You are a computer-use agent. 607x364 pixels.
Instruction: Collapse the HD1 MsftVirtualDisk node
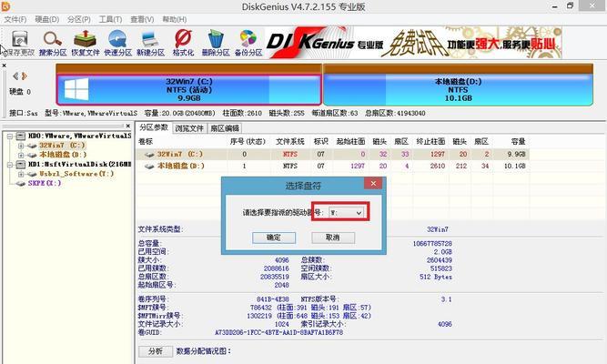click(10, 165)
